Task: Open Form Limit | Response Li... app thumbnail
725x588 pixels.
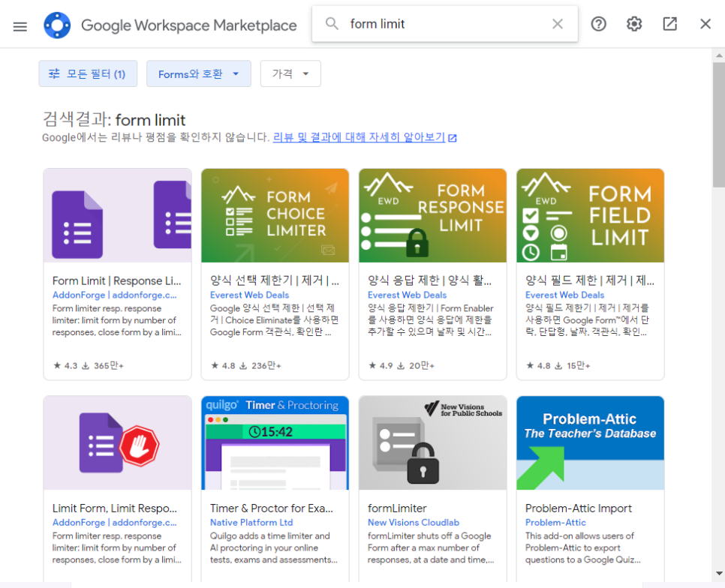Action: pos(117,216)
